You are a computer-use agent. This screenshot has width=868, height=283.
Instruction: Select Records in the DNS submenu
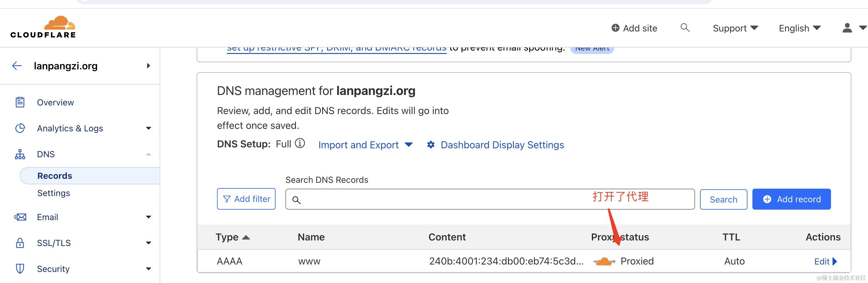click(x=55, y=176)
